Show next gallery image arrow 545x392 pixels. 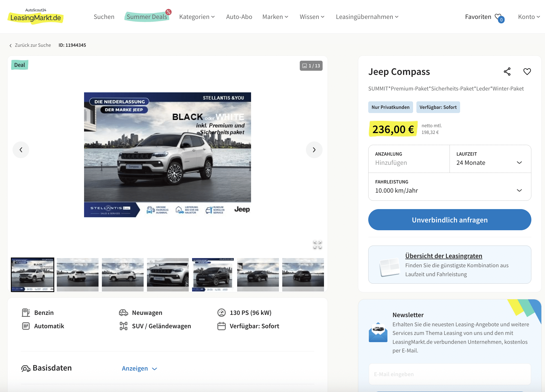click(314, 150)
